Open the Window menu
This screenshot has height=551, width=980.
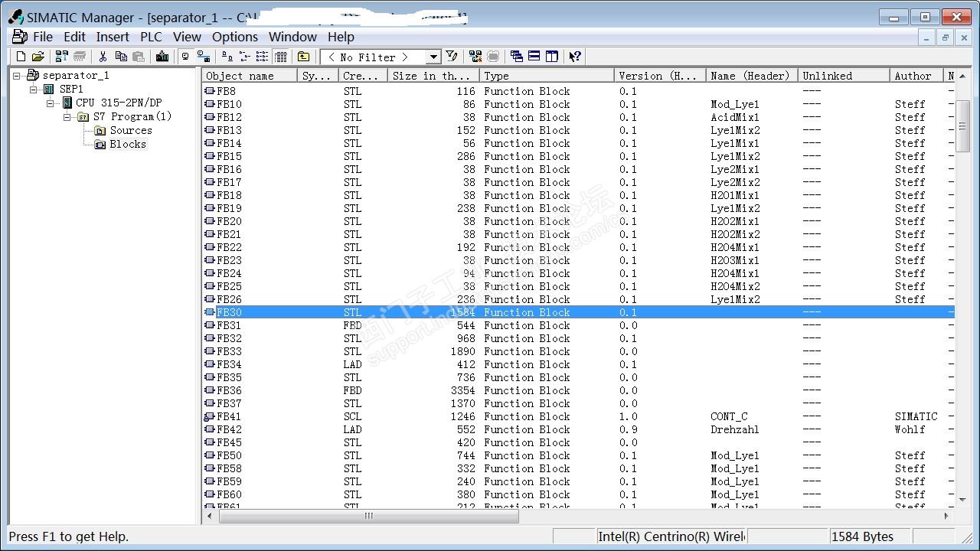tap(292, 37)
